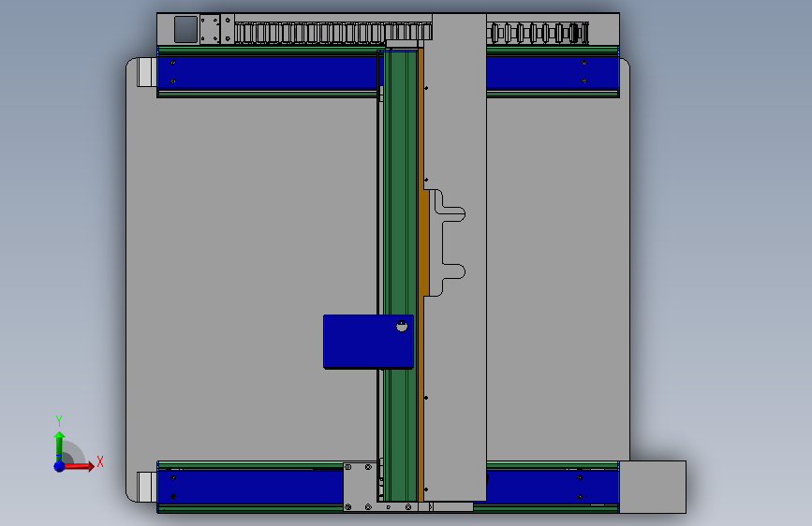Select the upper left blue linear rail
The image size is (812, 526).
pos(268,72)
